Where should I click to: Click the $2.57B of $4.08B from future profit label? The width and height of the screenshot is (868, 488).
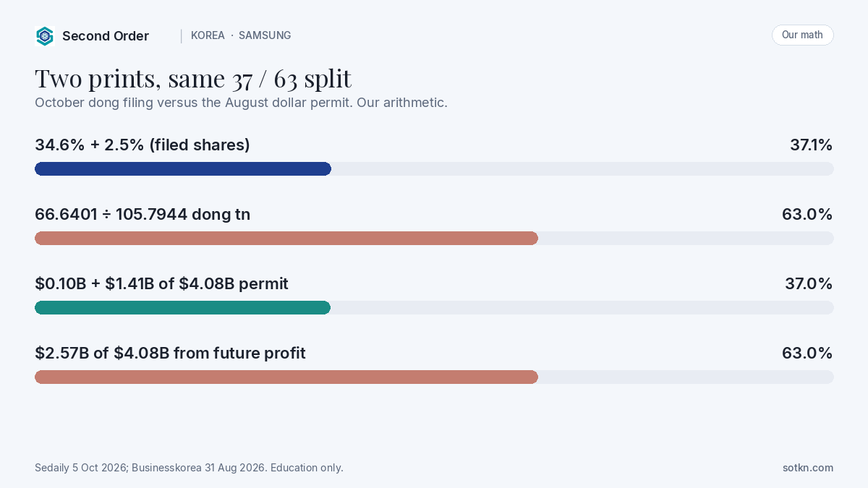(x=170, y=354)
